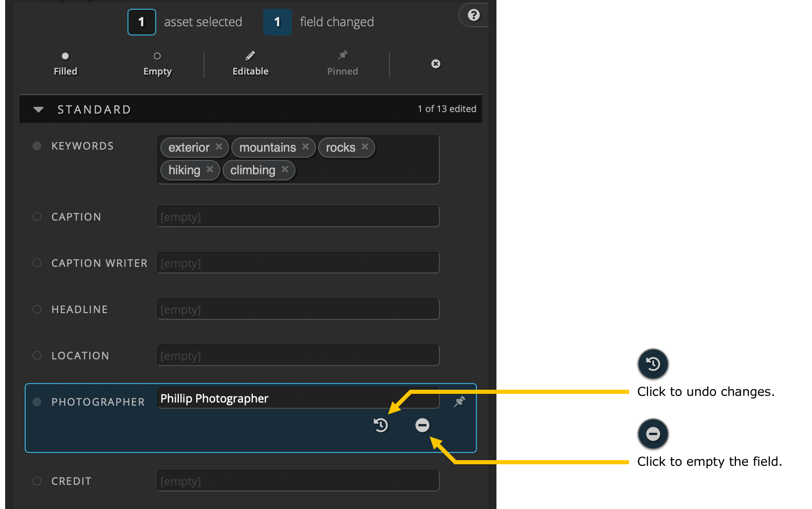Click the Photographer input field
The image size is (812, 509).
coord(298,398)
